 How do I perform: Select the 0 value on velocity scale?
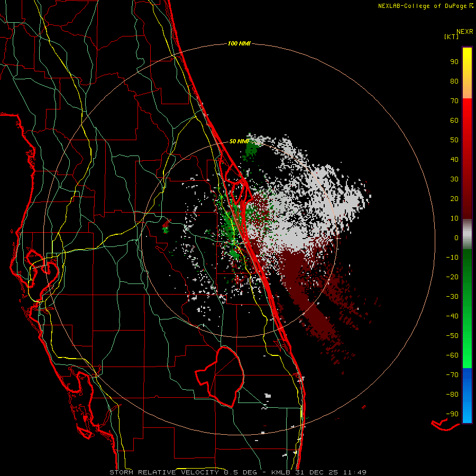point(456,238)
